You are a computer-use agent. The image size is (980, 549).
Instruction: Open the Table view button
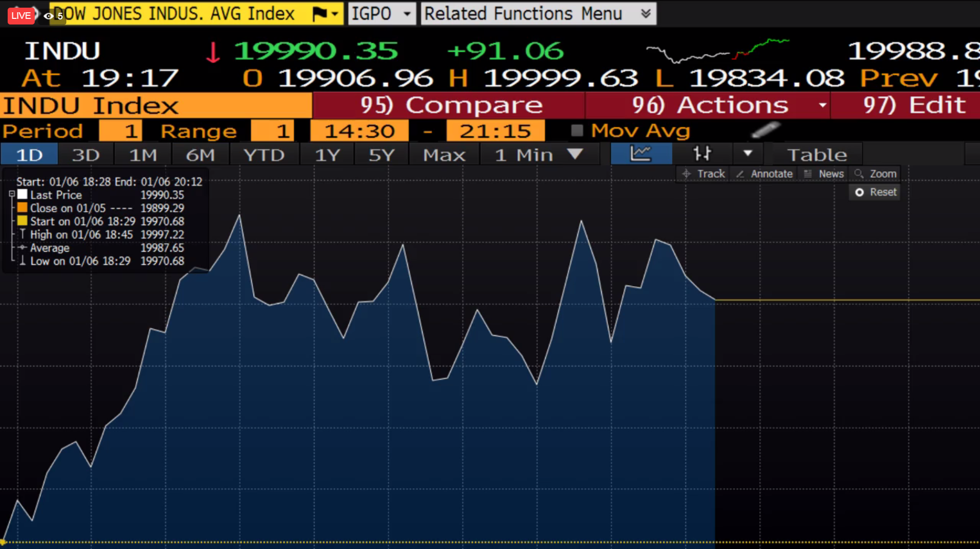[817, 155]
